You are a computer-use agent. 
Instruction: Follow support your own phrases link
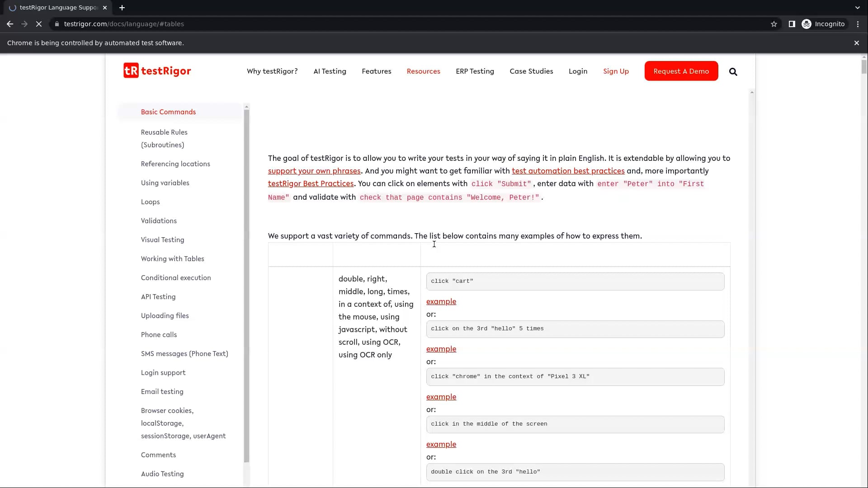pyautogui.click(x=314, y=171)
